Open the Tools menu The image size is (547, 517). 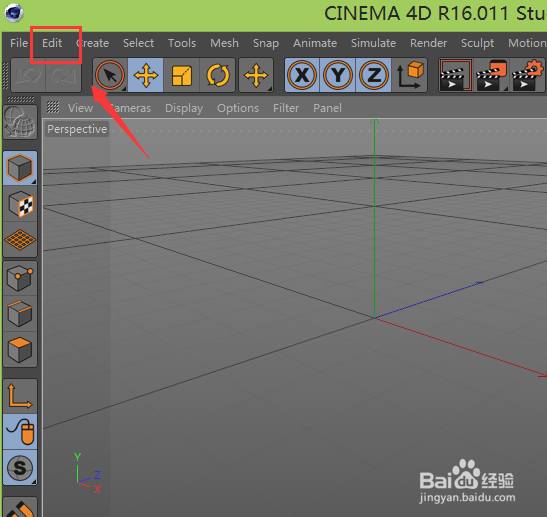pos(182,43)
